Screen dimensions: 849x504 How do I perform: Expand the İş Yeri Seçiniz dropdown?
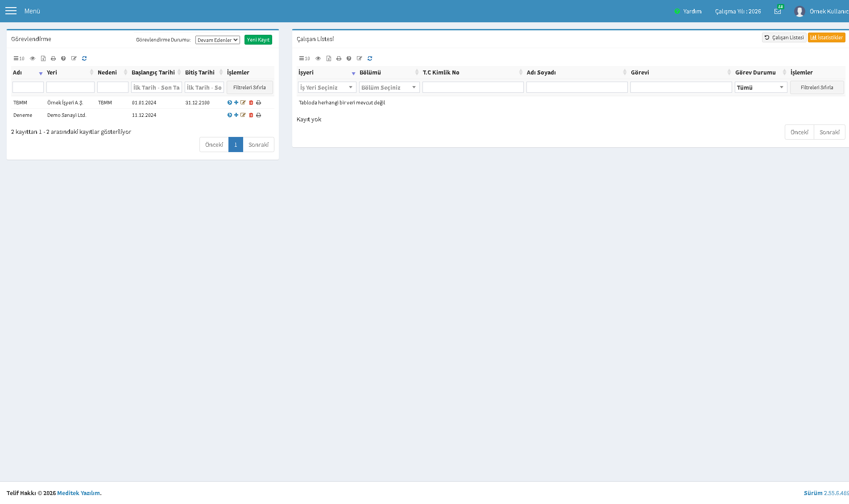click(327, 87)
